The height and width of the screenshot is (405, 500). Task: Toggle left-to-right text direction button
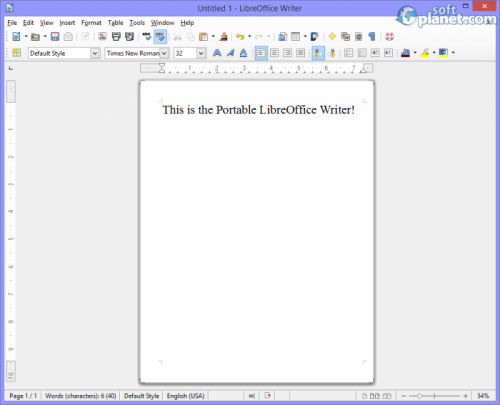pyautogui.click(x=318, y=53)
